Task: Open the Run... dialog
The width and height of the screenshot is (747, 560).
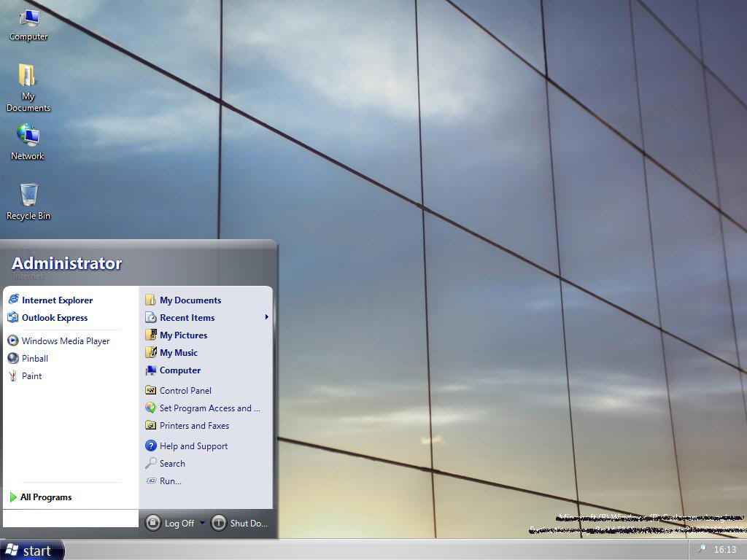Action: pos(163,481)
